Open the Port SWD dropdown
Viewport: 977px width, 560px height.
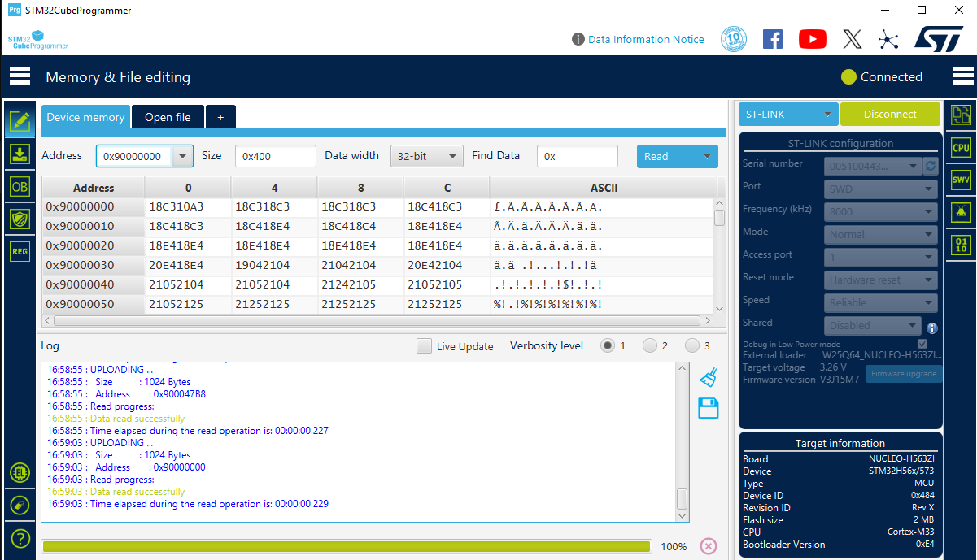click(x=881, y=189)
